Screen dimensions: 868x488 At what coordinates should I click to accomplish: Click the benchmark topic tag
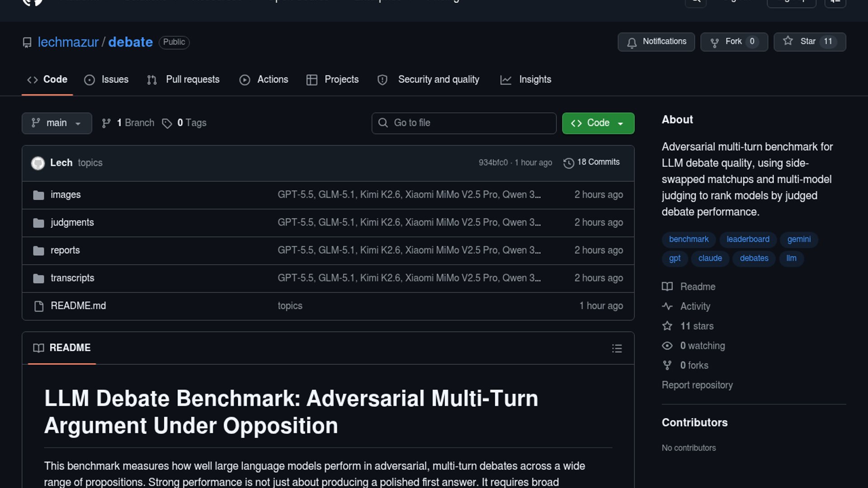coord(689,239)
